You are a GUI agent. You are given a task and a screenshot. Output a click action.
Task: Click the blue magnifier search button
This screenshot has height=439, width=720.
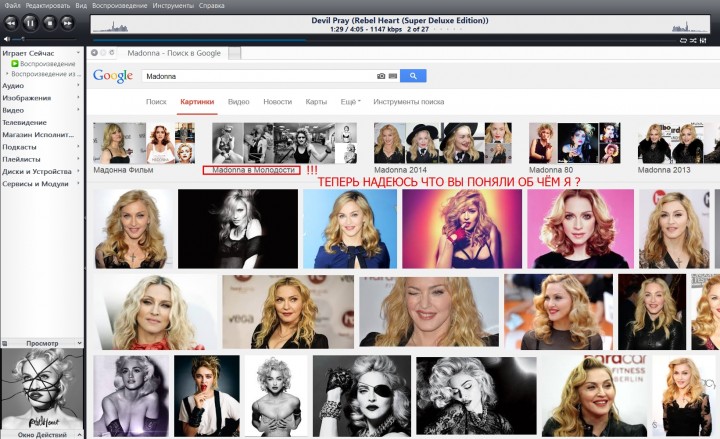413,76
